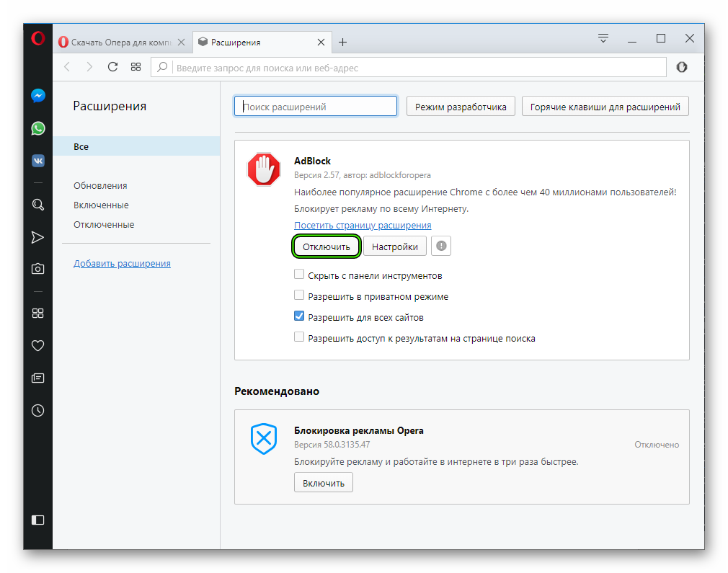This screenshot has height=573, width=728.
Task: Click the Версия 2.57 author line
Action: pos(363,175)
